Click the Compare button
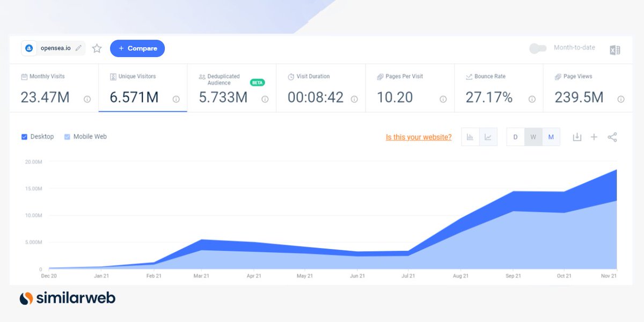644x322 pixels. click(137, 48)
